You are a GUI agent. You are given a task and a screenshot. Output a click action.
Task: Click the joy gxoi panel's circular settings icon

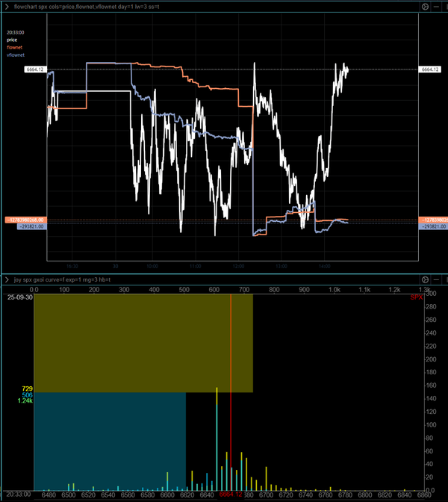click(425, 280)
